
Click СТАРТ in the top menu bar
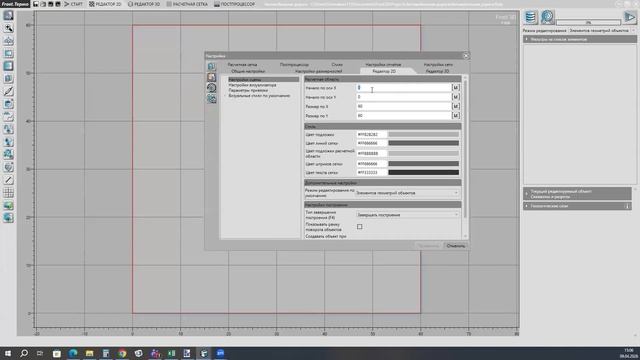pos(73,4)
